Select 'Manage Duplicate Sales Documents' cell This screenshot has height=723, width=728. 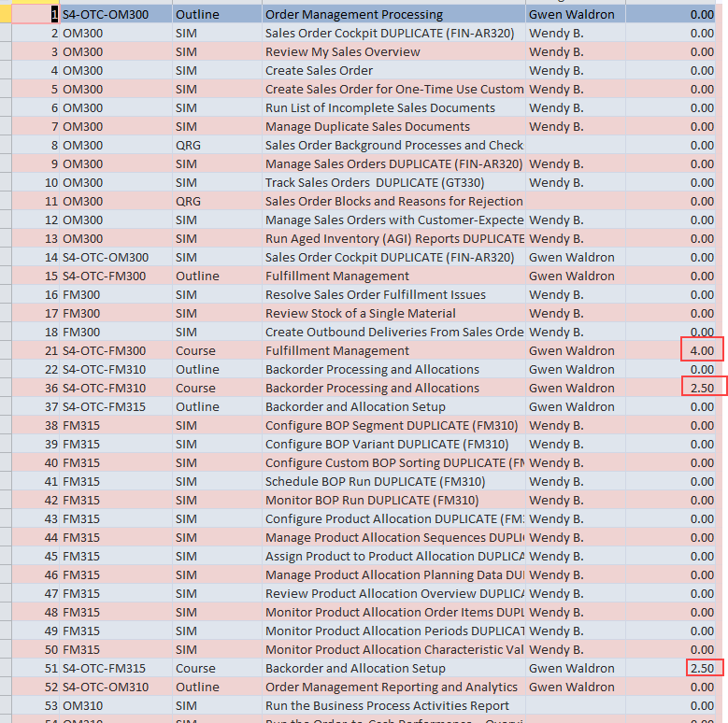393,127
